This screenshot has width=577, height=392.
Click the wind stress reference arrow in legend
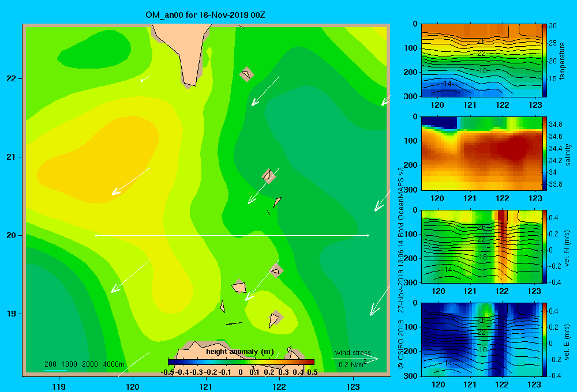coord(355,359)
